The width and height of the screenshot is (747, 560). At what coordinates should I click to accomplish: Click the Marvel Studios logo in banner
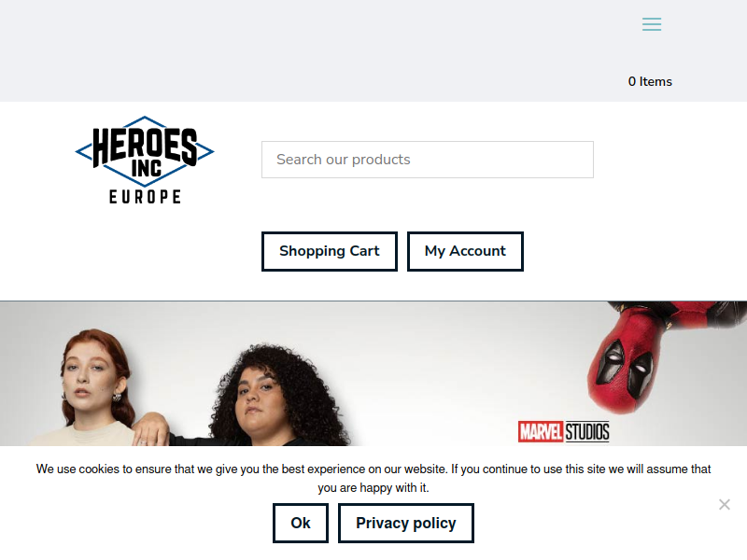[564, 432]
